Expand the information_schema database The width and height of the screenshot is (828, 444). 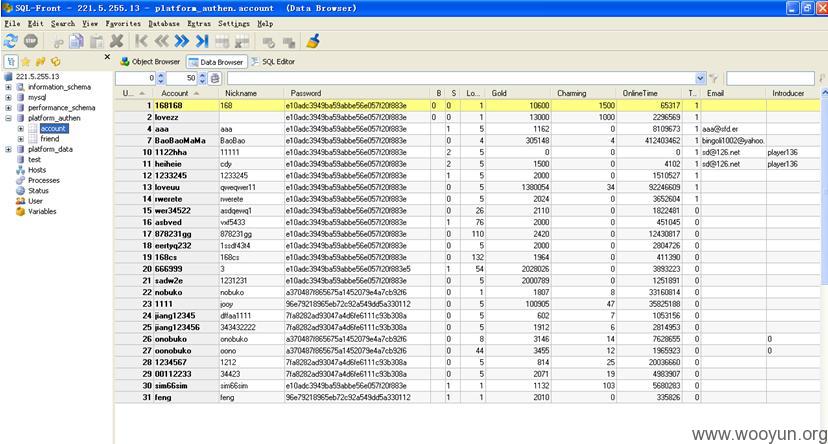click(x=8, y=87)
